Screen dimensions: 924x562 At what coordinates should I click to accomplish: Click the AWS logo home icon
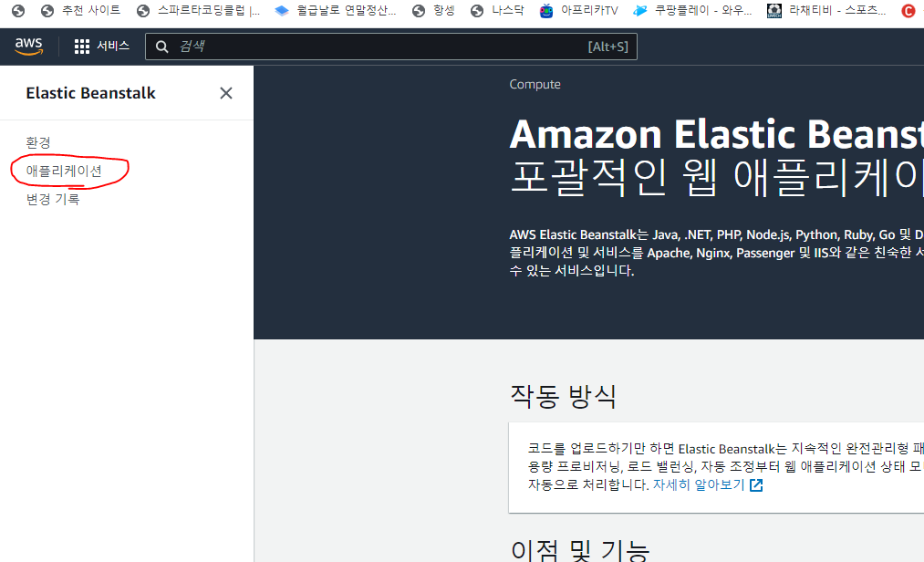pyautogui.click(x=29, y=46)
